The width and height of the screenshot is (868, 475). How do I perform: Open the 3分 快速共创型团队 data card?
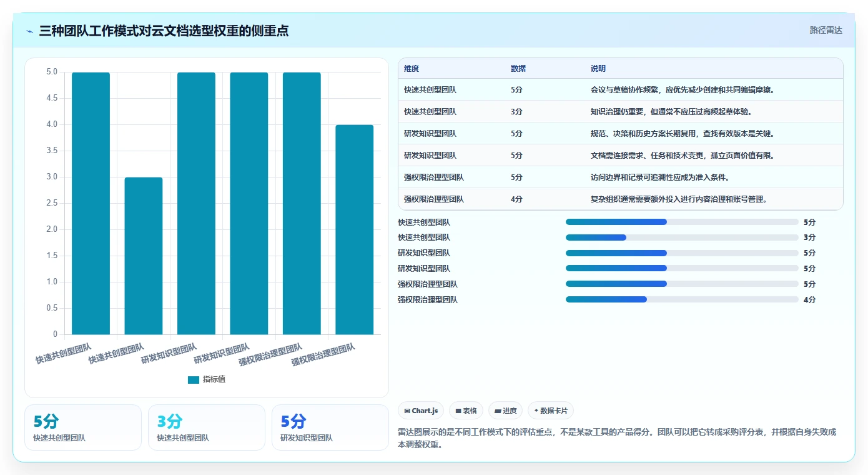(207, 427)
